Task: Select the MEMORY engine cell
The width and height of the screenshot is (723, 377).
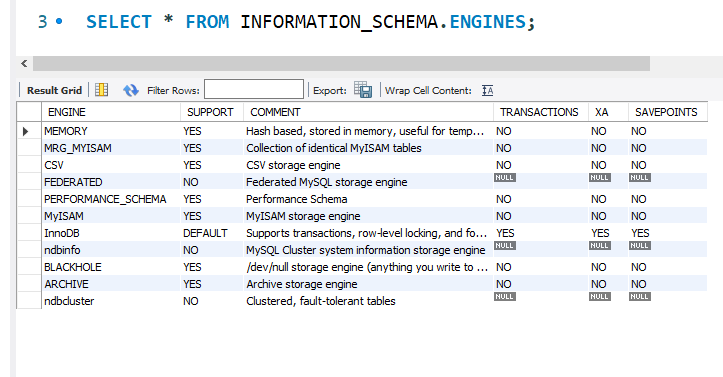Action: (x=111, y=131)
